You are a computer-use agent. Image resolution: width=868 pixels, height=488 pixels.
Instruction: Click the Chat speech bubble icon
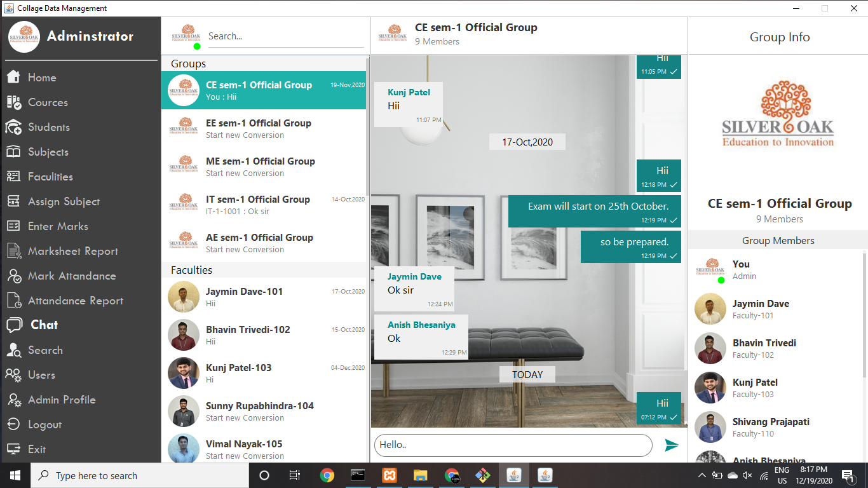point(14,325)
